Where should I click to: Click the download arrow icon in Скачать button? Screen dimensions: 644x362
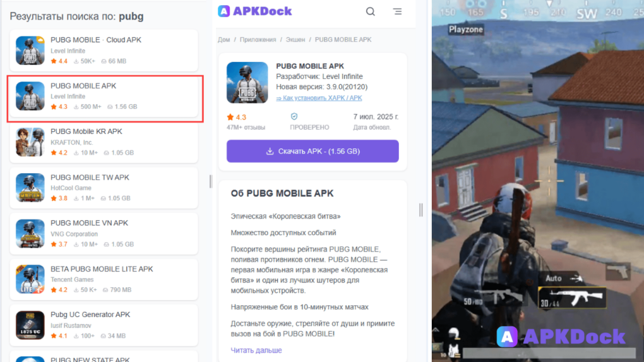pyautogui.click(x=270, y=151)
